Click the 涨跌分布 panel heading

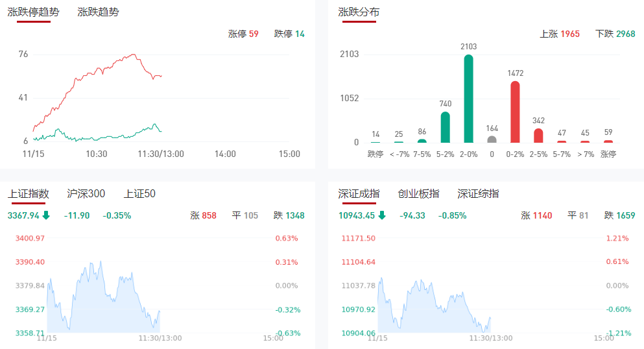point(359,12)
